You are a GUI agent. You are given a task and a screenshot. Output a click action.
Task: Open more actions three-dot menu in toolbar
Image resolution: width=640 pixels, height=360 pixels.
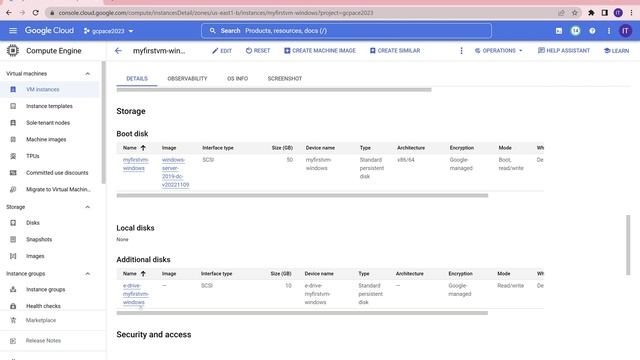point(461,51)
